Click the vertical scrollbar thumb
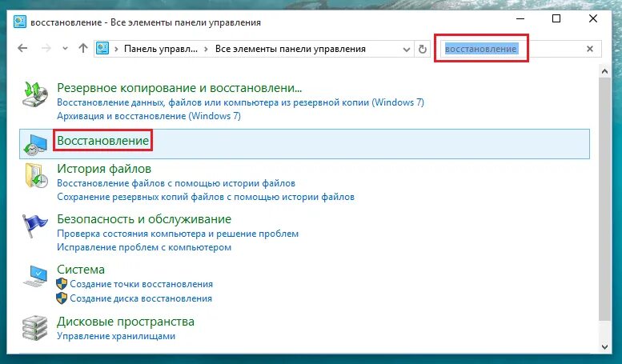The width and height of the screenshot is (622, 364). [604, 198]
